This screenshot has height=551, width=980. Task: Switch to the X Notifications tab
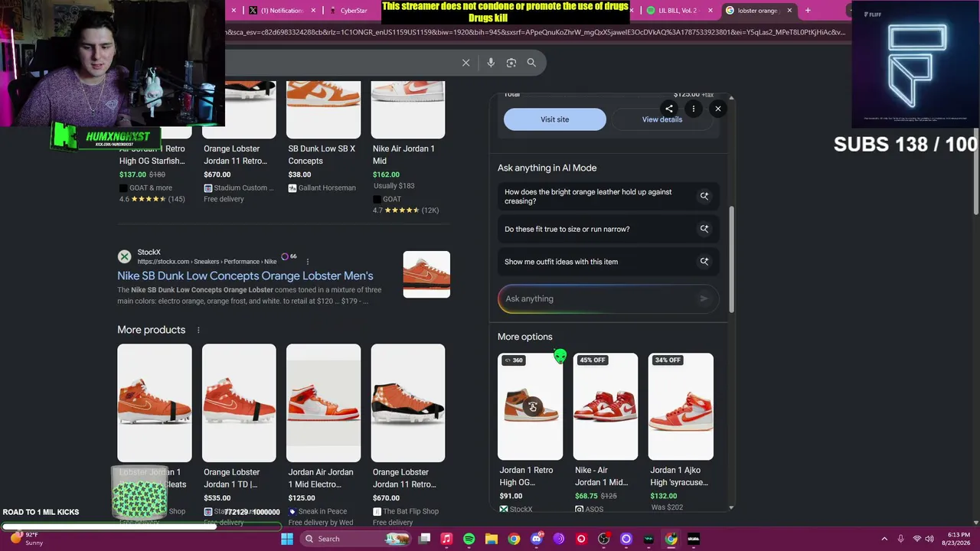(x=282, y=11)
